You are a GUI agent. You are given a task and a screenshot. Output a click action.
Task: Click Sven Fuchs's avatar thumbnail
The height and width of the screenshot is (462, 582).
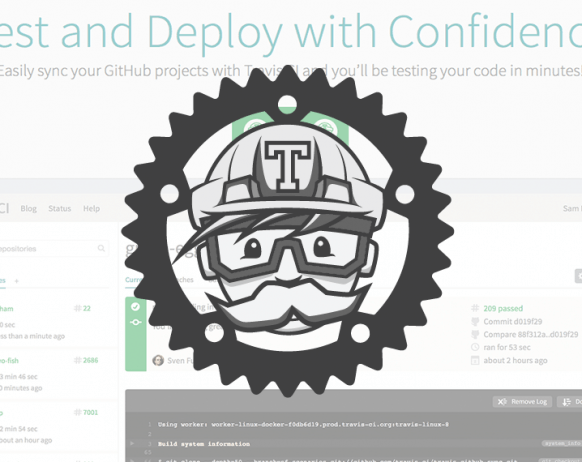tap(158, 360)
